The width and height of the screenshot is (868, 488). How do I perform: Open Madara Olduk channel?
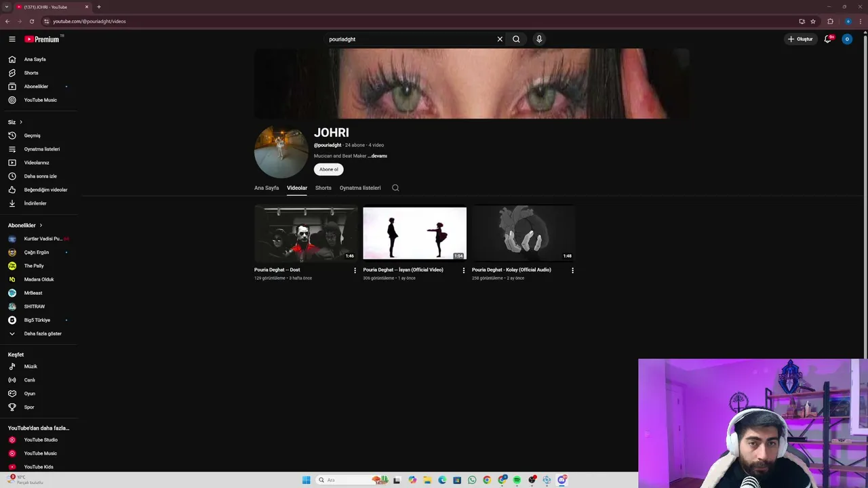pyautogui.click(x=39, y=279)
